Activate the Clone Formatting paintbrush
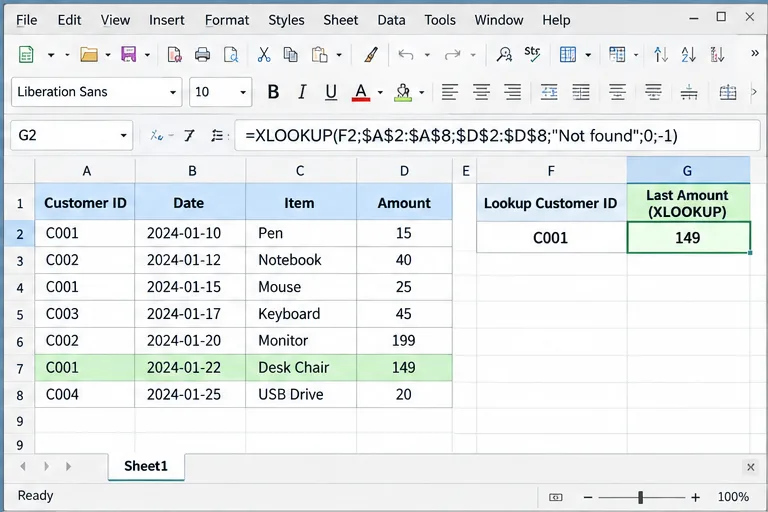The image size is (768, 512). click(x=371, y=54)
